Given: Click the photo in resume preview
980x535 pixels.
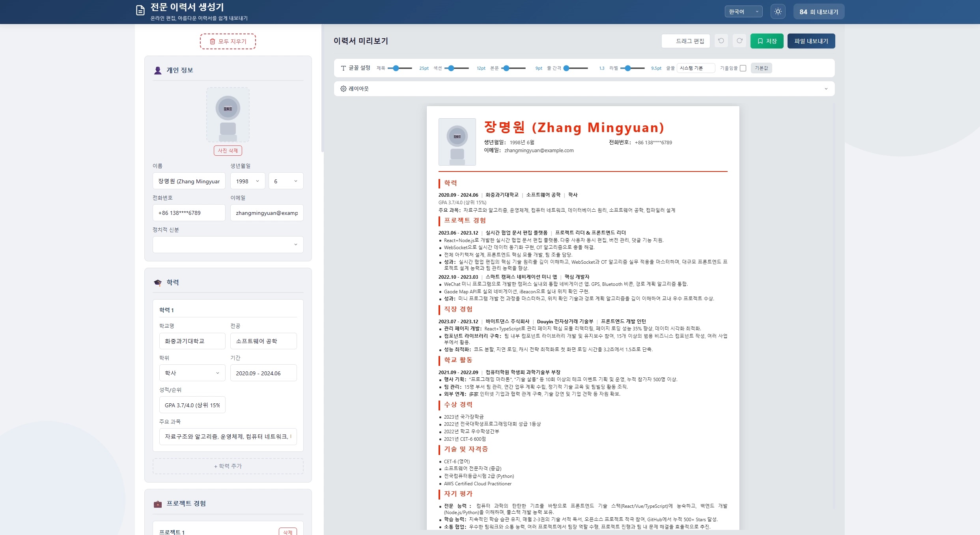Looking at the screenshot, I should (x=457, y=142).
